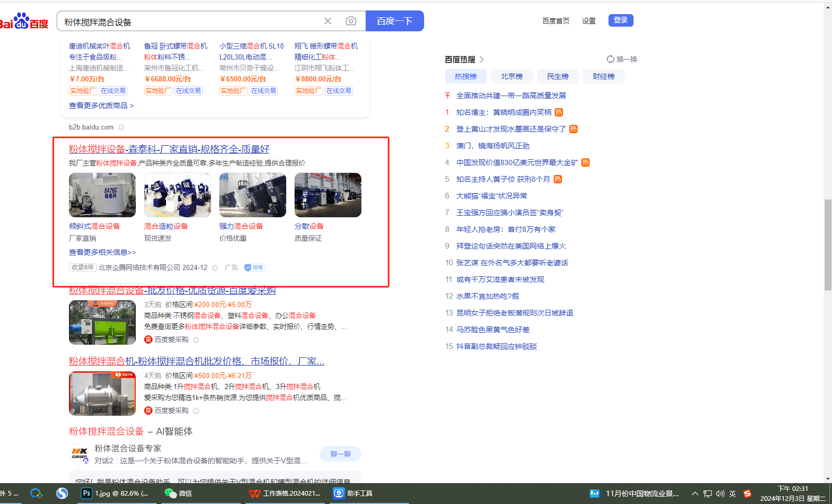Click the page vertical scrollbar thumb

click(827, 244)
